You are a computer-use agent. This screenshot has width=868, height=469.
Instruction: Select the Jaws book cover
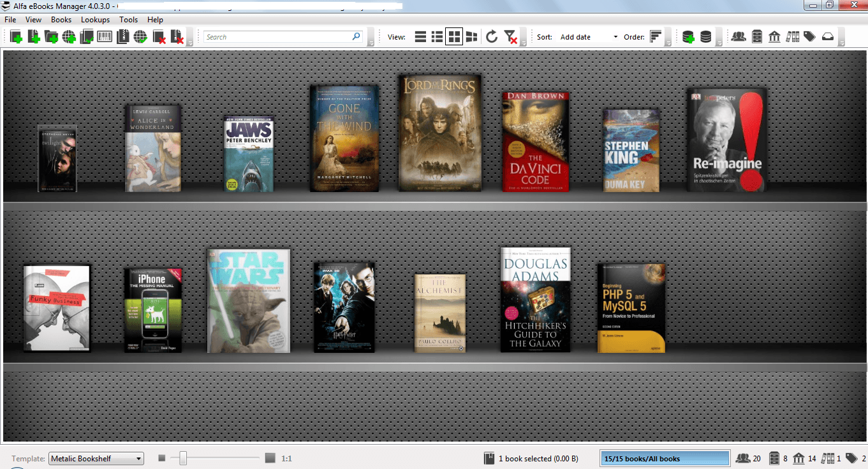[x=249, y=153]
